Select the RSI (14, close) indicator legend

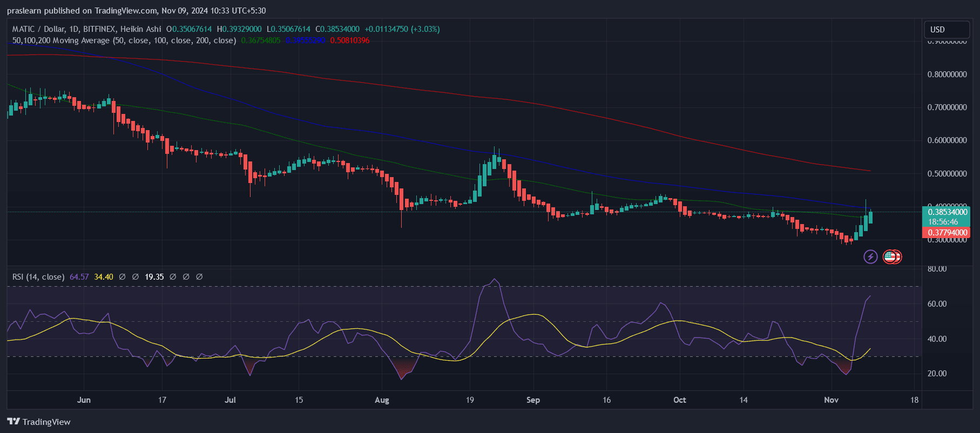click(x=38, y=277)
